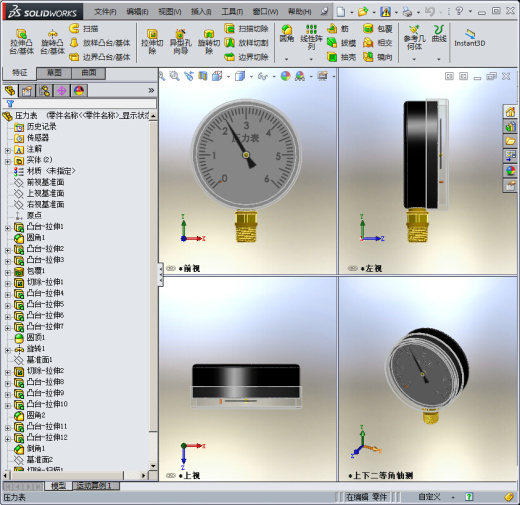Select the 拉伸凸台/基体 extrude boss tool
The image size is (520, 505).
coord(22,41)
